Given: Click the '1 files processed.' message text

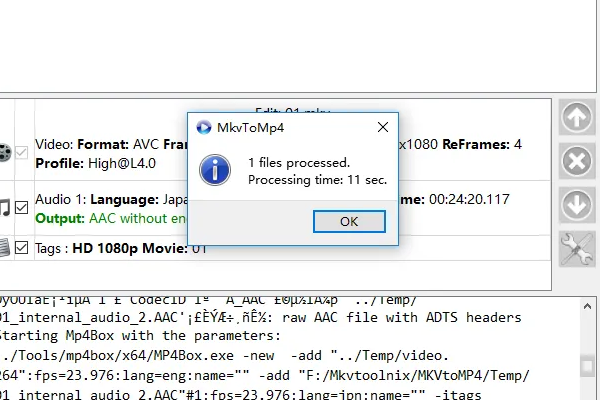Looking at the screenshot, I should pyautogui.click(x=299, y=163).
